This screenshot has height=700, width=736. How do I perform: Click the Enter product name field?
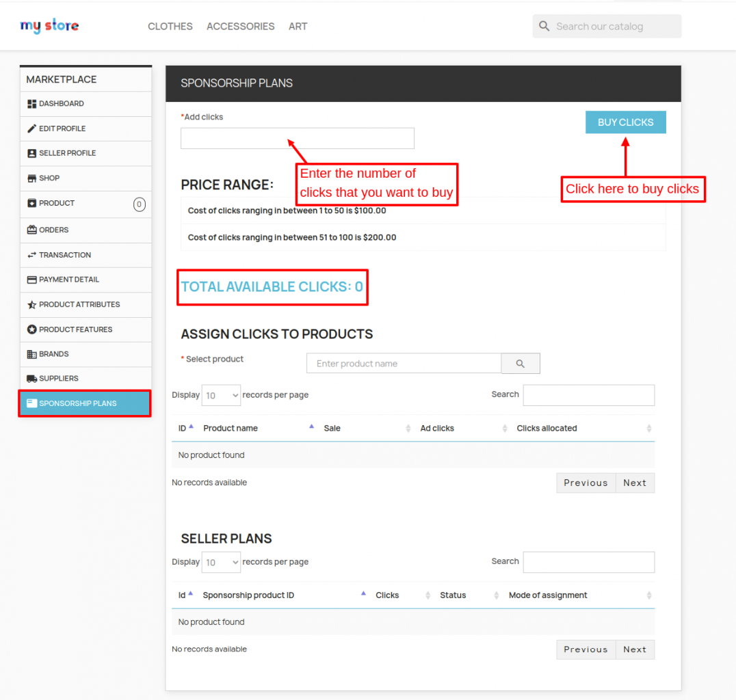click(404, 364)
